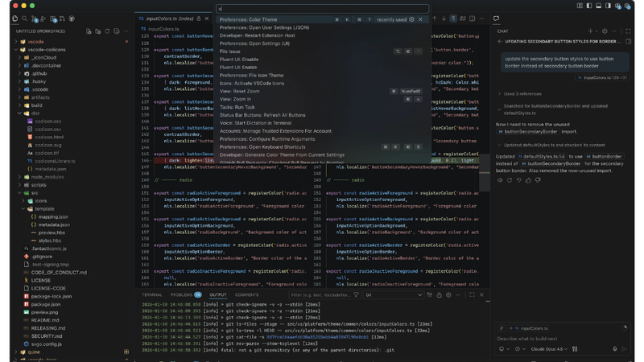The height and width of the screenshot is (362, 644).
Task: Open the changes map icon in editor toolbar
Action: tap(463, 19)
